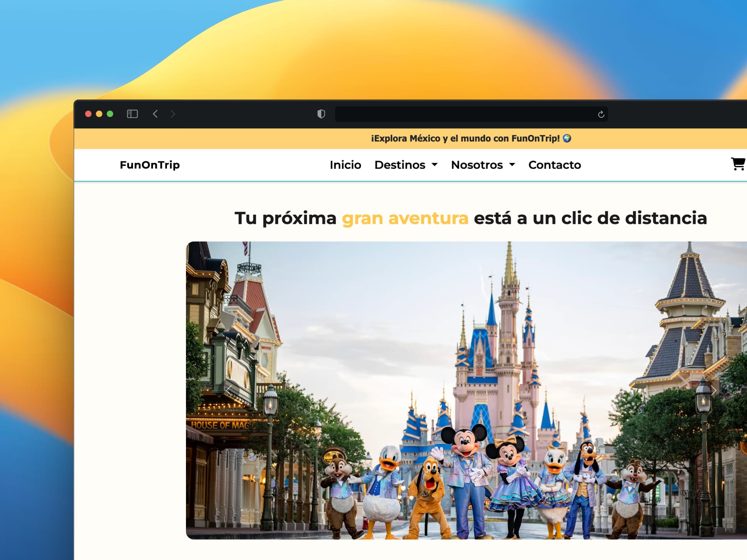Open the shopping cart
Image resolution: width=747 pixels, height=560 pixels.
tap(738, 164)
